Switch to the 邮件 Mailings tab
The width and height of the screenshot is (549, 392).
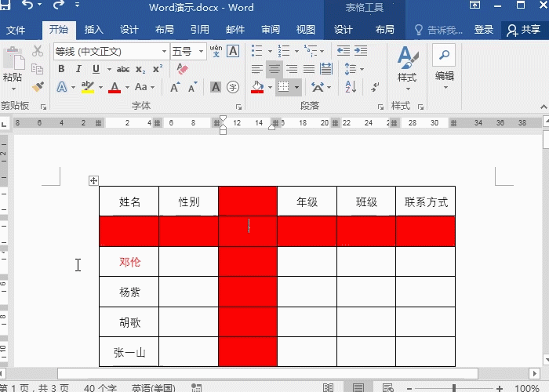235,30
